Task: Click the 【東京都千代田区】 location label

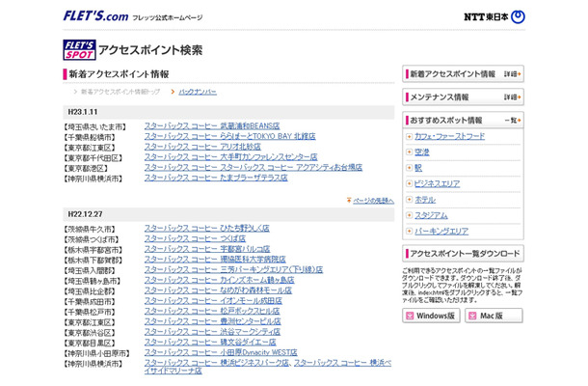Action: [x=93, y=158]
